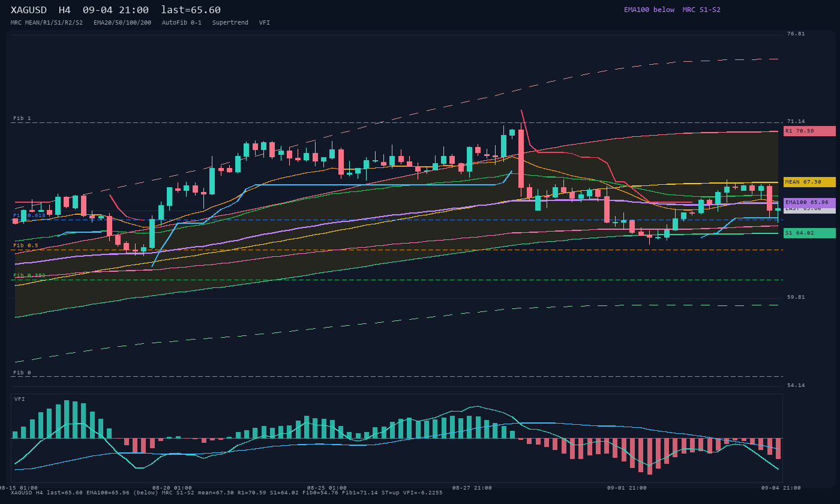Select 'EMA20/50/100/200' in the indicator legend
This screenshot has width=840, height=504.
(x=122, y=23)
